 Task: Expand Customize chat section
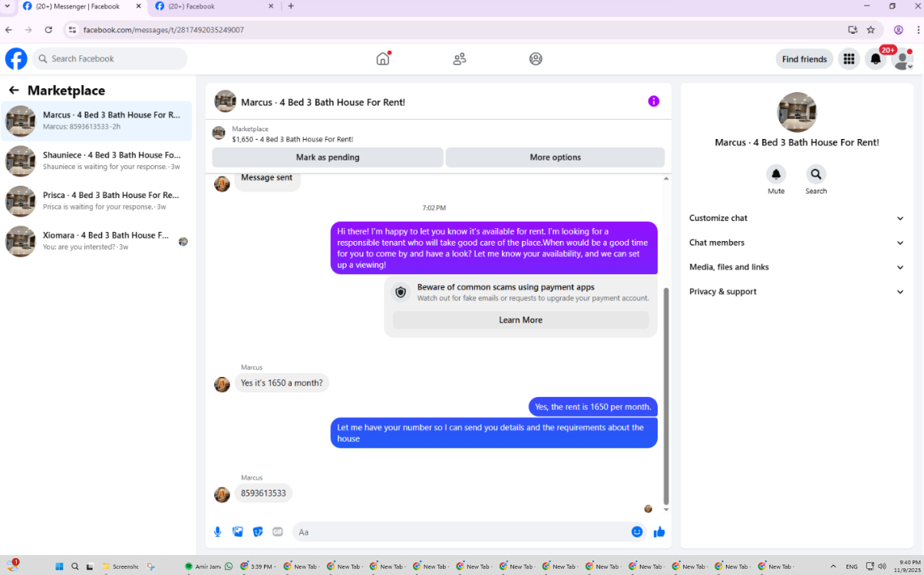click(x=797, y=218)
